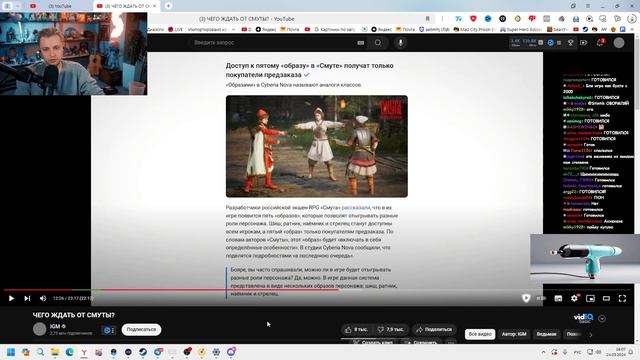Toggle theater mode in the player
Viewport: 640px width, 360px height.
point(606,298)
